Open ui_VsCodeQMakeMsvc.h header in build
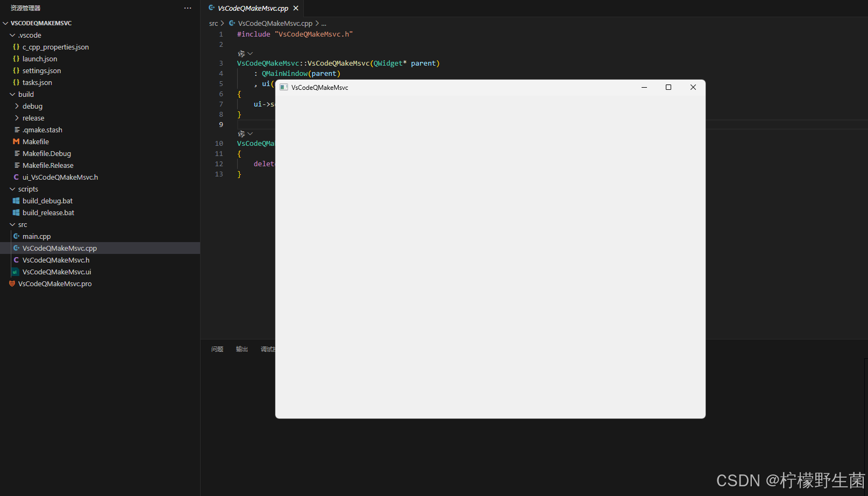Viewport: 868px width, 496px height. click(60, 177)
